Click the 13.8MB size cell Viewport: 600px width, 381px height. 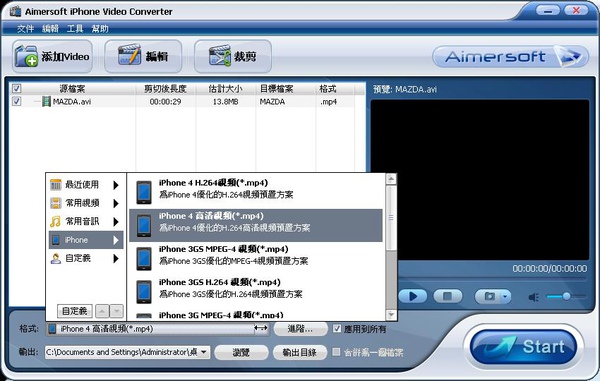225,102
